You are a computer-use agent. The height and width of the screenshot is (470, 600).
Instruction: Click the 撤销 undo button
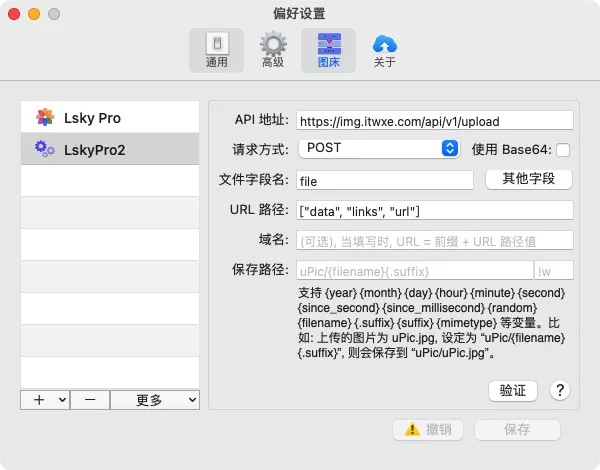(428, 430)
